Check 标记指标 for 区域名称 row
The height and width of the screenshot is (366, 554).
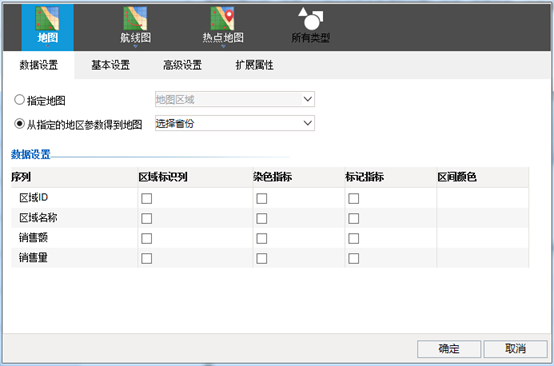point(354,218)
